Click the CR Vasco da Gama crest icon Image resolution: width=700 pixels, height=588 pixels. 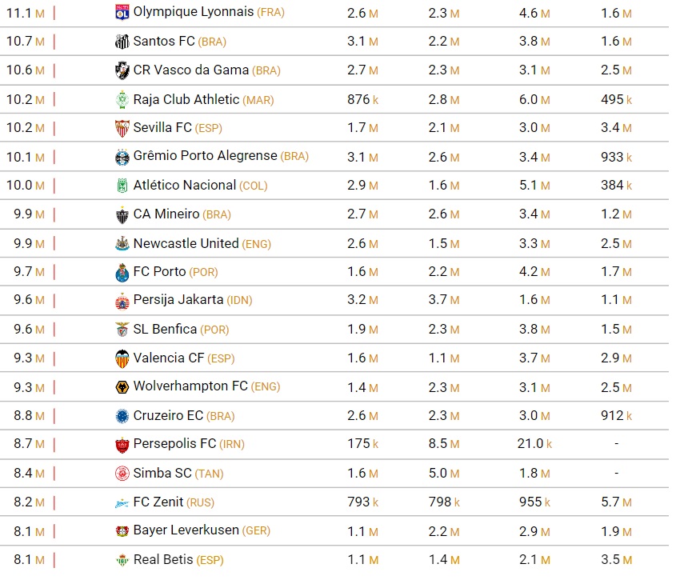[122, 70]
